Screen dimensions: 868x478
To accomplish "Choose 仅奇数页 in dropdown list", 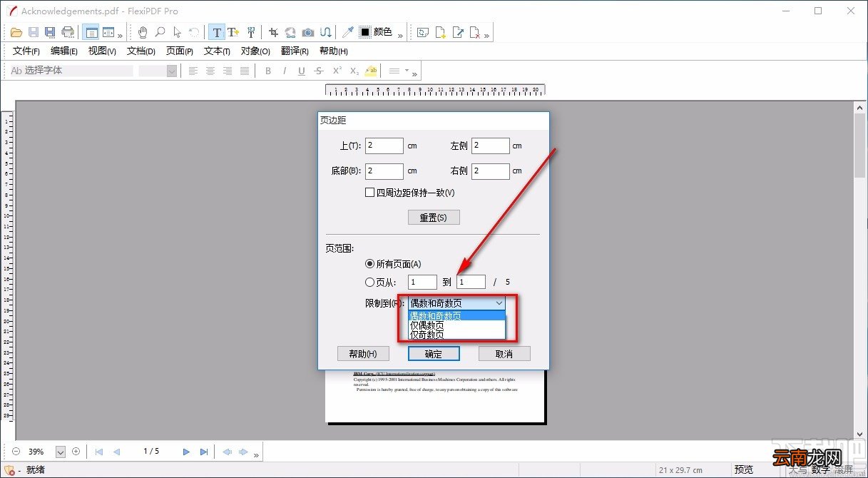I will [x=456, y=335].
